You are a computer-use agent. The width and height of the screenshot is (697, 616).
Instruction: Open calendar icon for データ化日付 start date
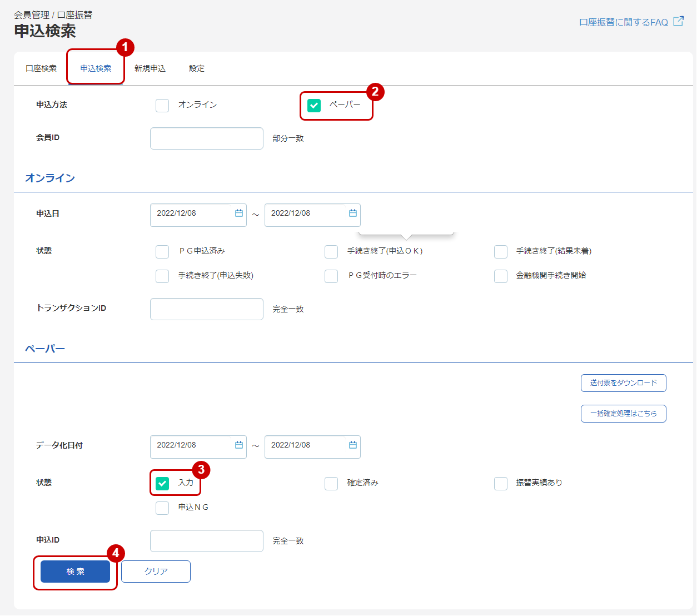tap(239, 445)
